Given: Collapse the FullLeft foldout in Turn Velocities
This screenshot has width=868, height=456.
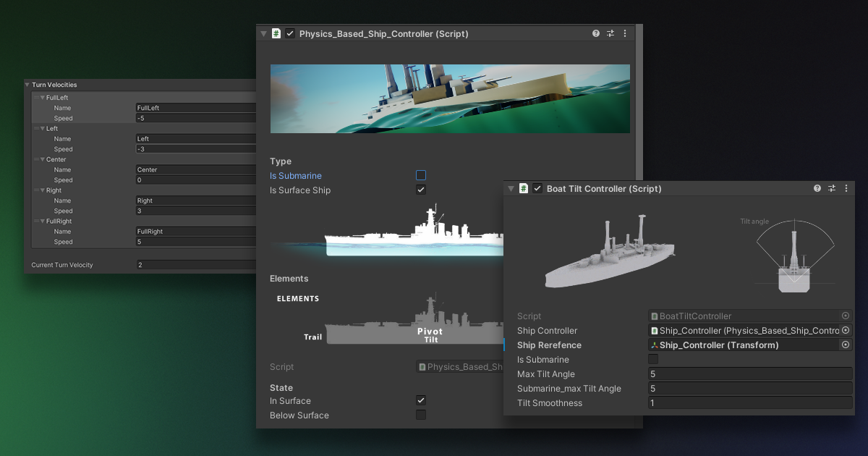Looking at the screenshot, I should 41,97.
